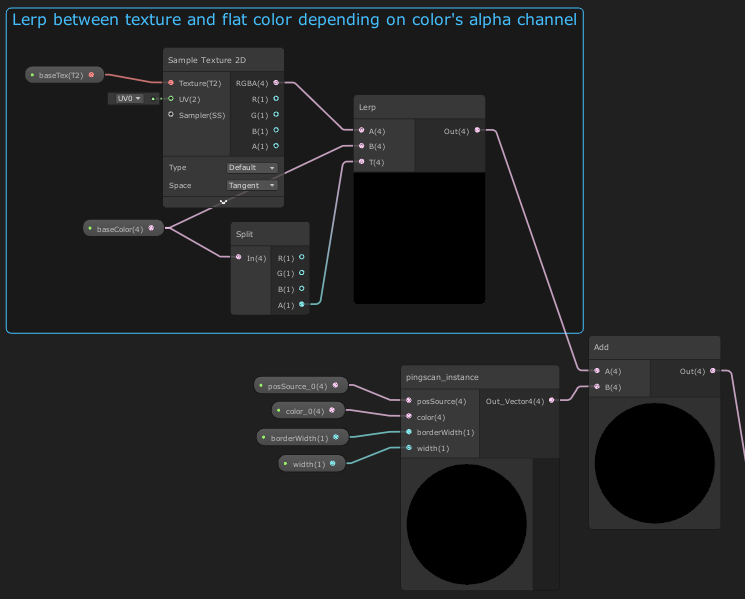745x599 pixels.
Task: Open the UV0 channel dropdown
Action: [x=129, y=99]
